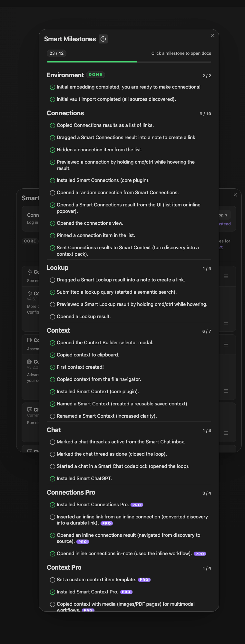The width and height of the screenshot is (245, 644).
Task: Click checkmark for Hidden a connection item
Action: 53,150
